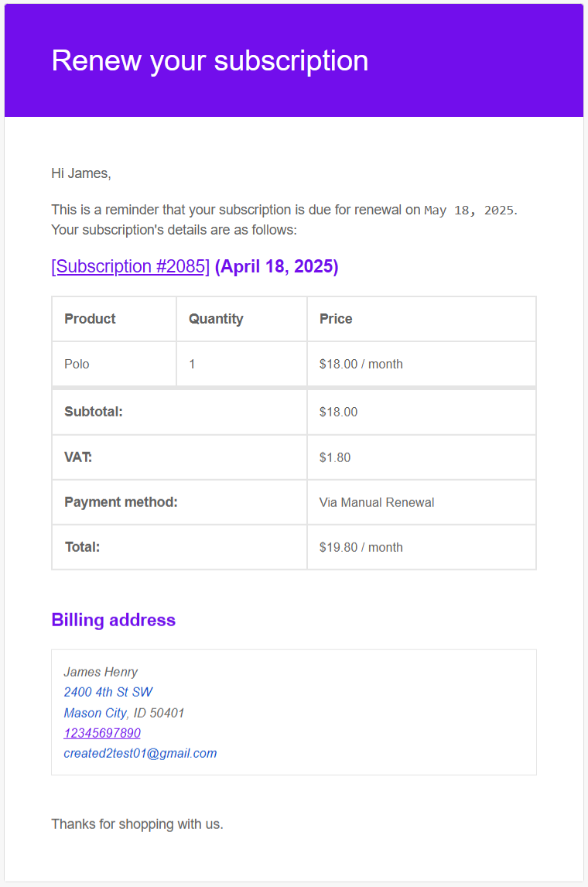Screen dimensions: 588x887
Task: Click the Mason City link
Action: pos(95,713)
